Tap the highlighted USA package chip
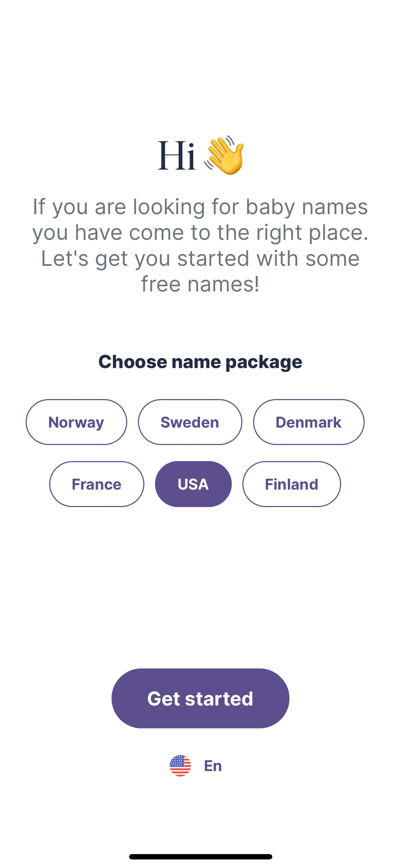This screenshot has height=868, width=401. [x=193, y=484]
